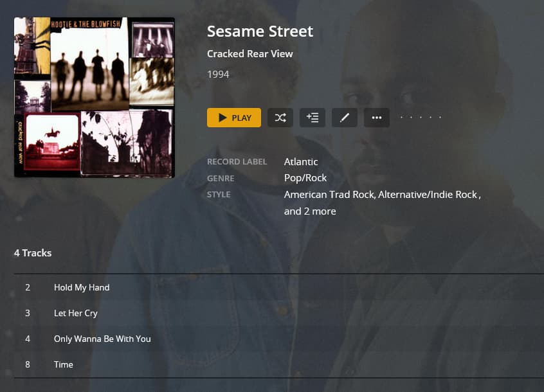Viewport: 544px width, 392px height.
Task: Click the add to queue icon
Action: (x=313, y=118)
